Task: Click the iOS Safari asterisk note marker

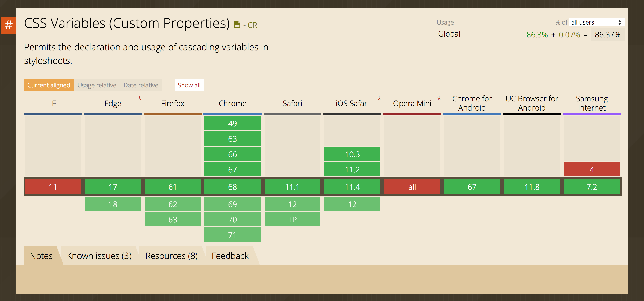Action: pos(379,99)
